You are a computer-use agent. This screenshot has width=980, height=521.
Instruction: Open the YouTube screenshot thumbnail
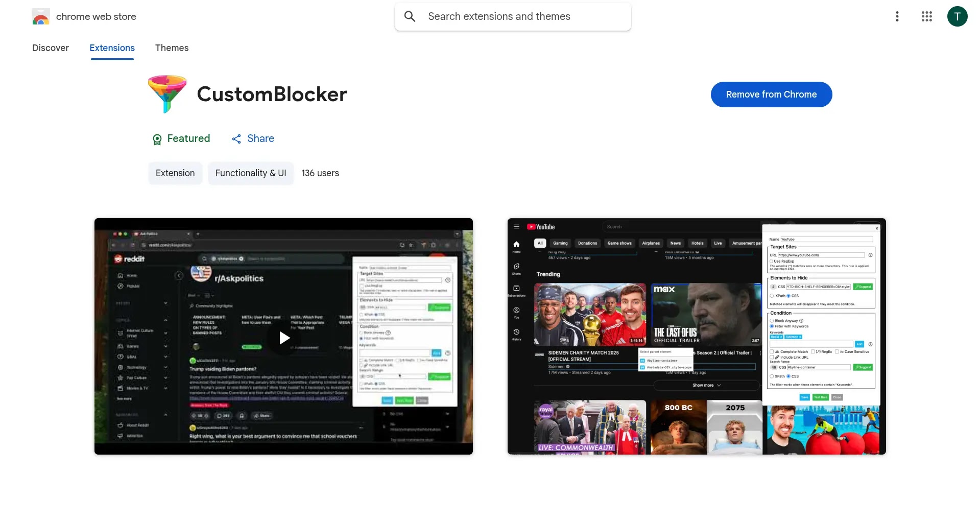pos(697,337)
